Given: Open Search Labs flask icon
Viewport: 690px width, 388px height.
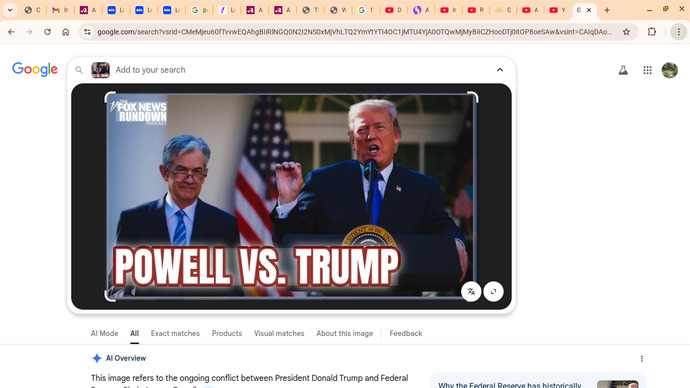Looking at the screenshot, I should click(x=623, y=70).
